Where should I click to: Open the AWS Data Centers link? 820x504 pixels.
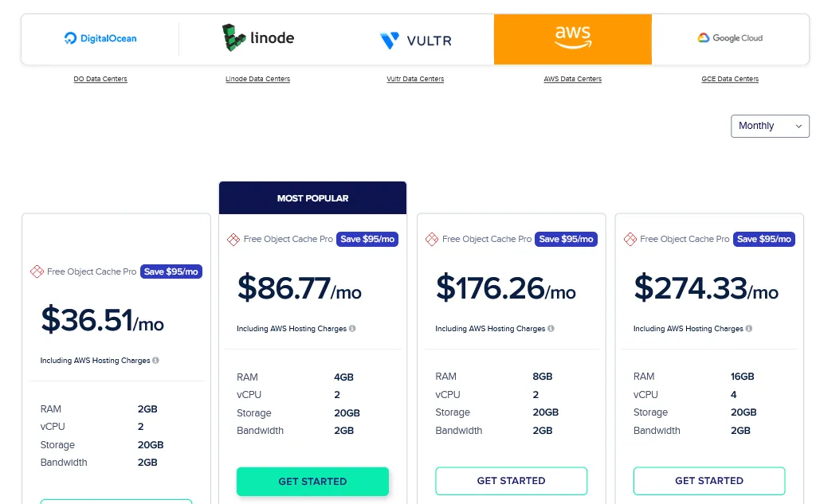[x=573, y=79]
